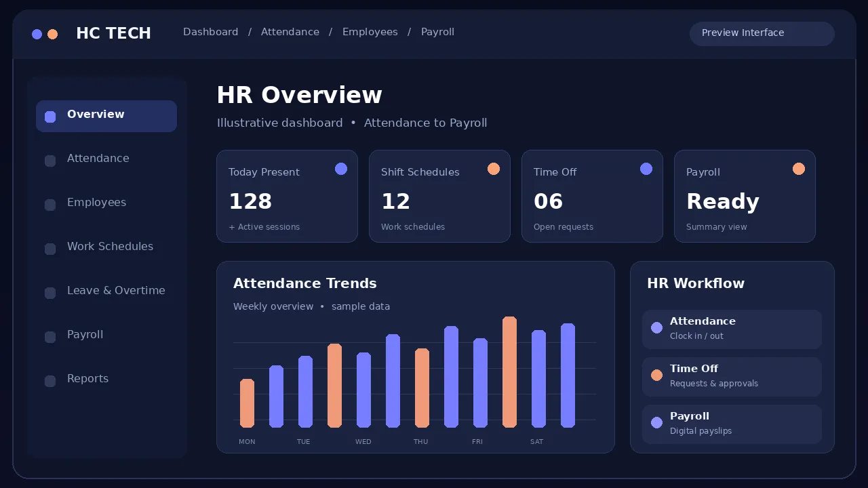Open Payroll in the top breadcrumb

point(438,32)
